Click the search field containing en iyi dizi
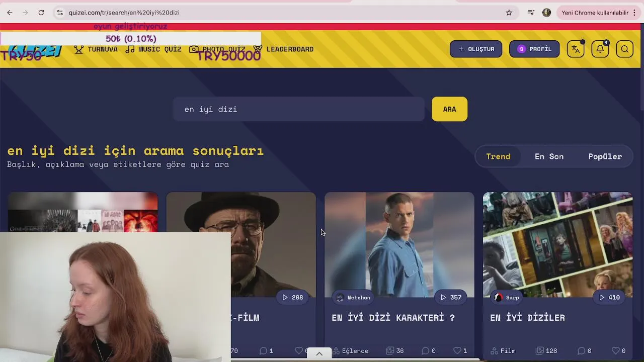Viewport: 644px width, 362px height. pos(299,109)
